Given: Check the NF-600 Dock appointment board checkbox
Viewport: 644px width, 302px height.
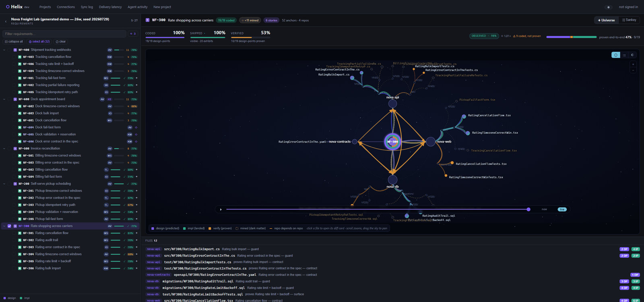Looking at the screenshot, I should click(x=9, y=99).
